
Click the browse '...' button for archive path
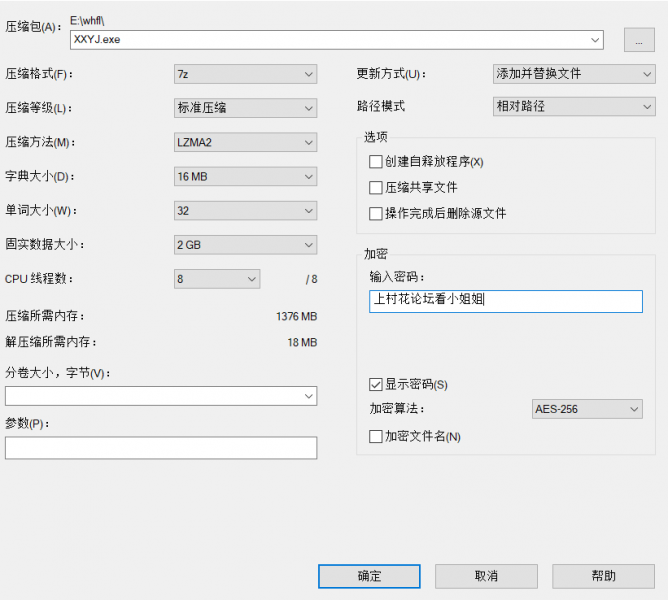[638, 40]
